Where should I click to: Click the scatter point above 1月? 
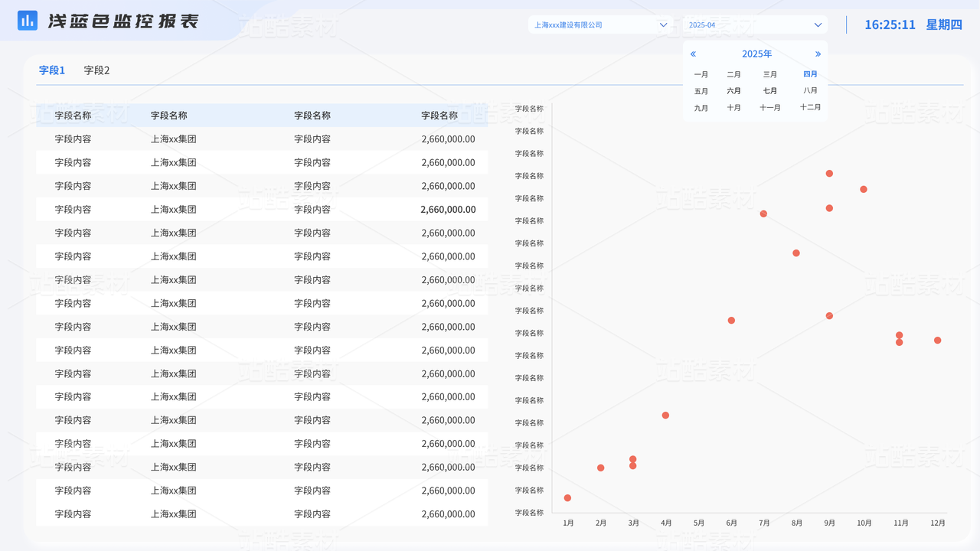pyautogui.click(x=567, y=498)
